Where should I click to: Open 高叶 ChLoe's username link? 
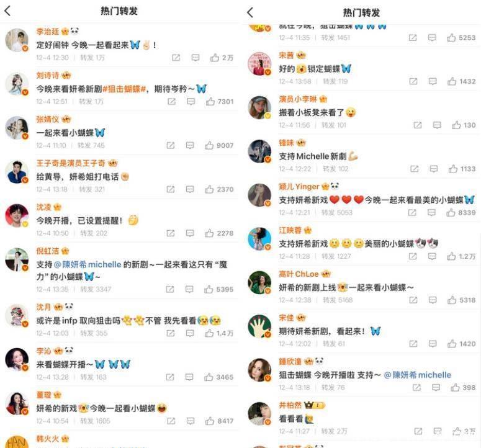299,274
